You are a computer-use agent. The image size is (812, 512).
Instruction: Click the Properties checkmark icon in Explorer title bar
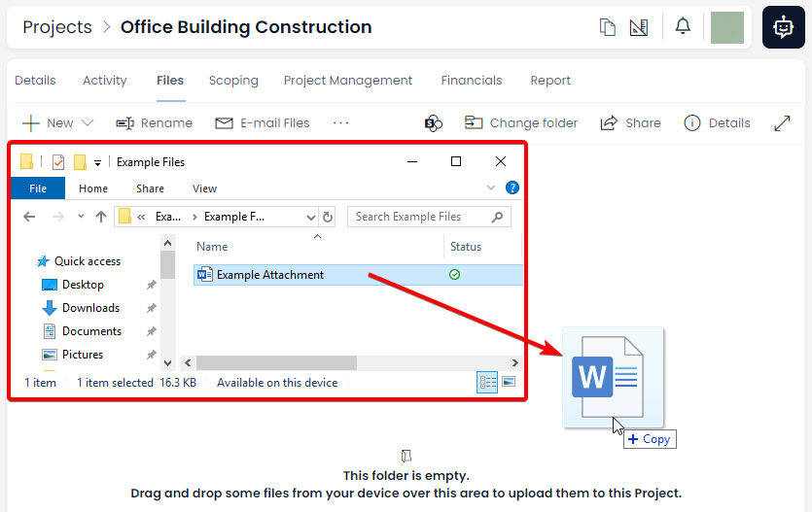[58, 162]
